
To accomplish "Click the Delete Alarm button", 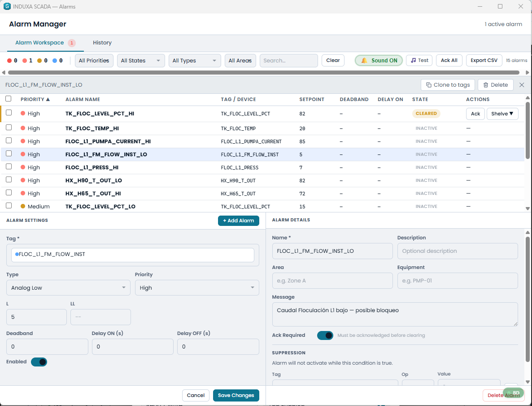I will (503, 396).
